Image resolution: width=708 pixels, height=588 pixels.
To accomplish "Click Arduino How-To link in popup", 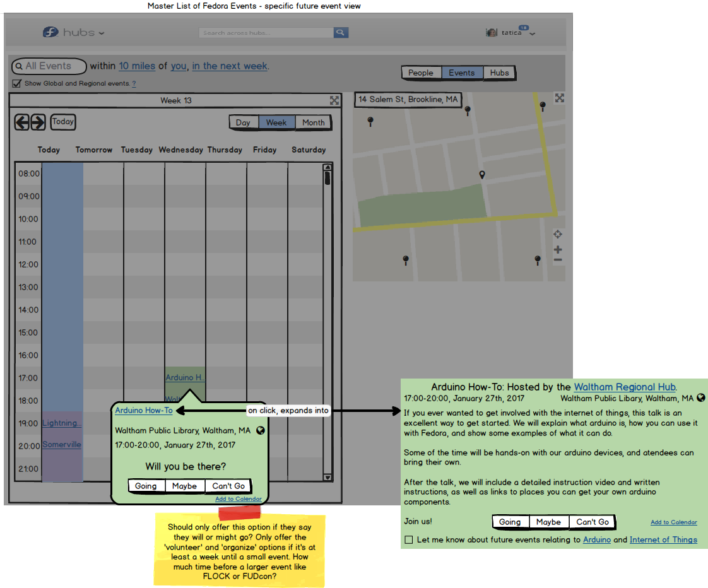I will [x=144, y=410].
